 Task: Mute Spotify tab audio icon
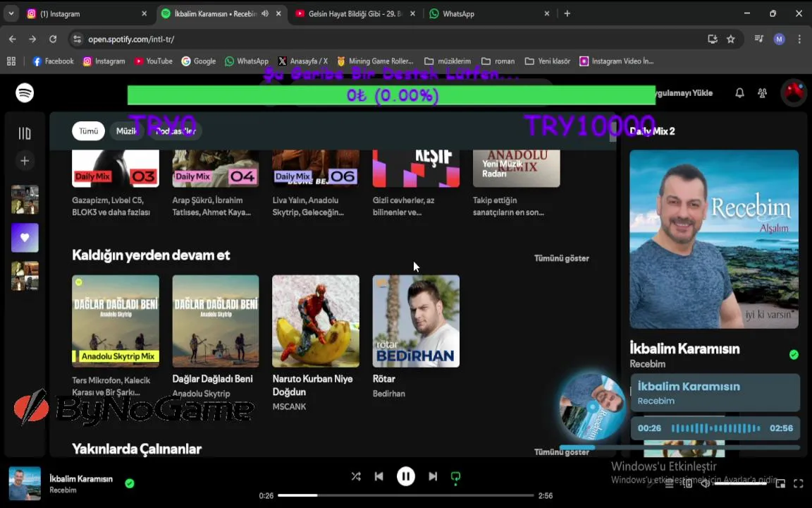coord(265,14)
